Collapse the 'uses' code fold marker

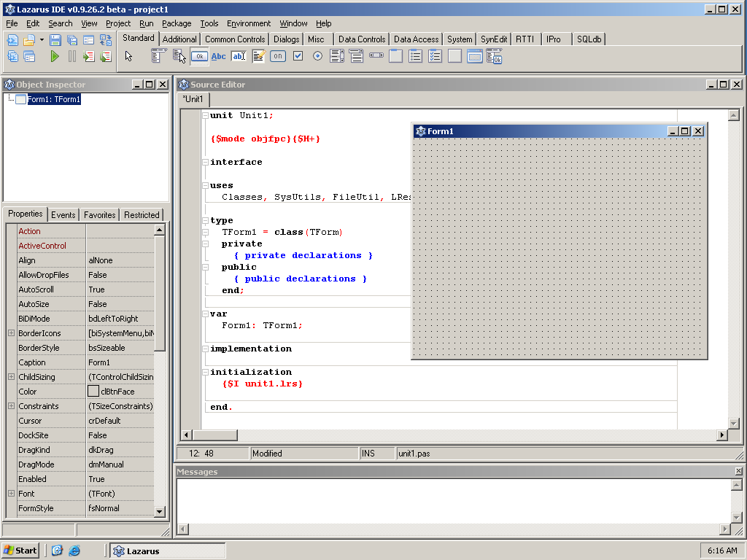205,185
